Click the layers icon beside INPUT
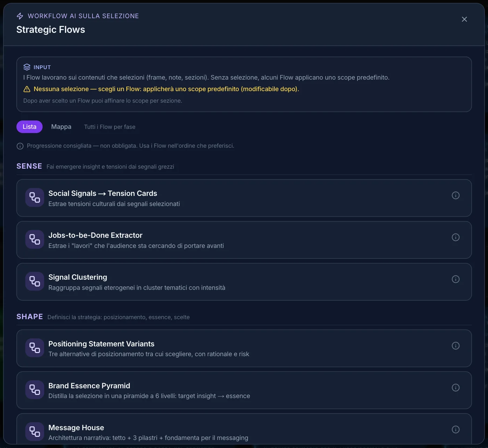 [27, 67]
